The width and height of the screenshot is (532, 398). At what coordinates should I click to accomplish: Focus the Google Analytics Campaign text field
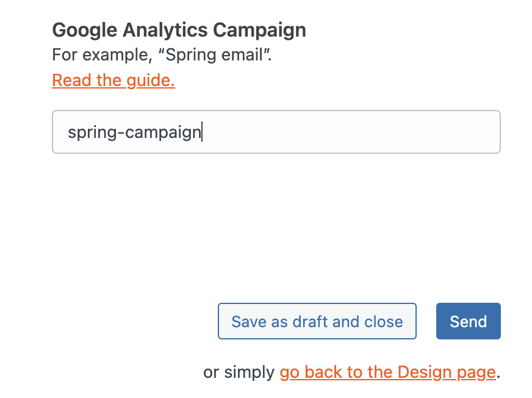[x=342, y=132]
